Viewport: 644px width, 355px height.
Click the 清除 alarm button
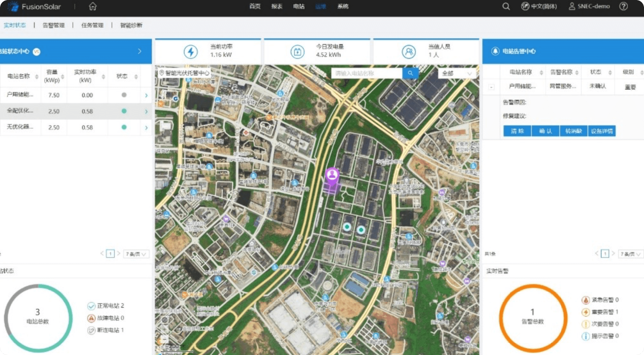click(517, 131)
